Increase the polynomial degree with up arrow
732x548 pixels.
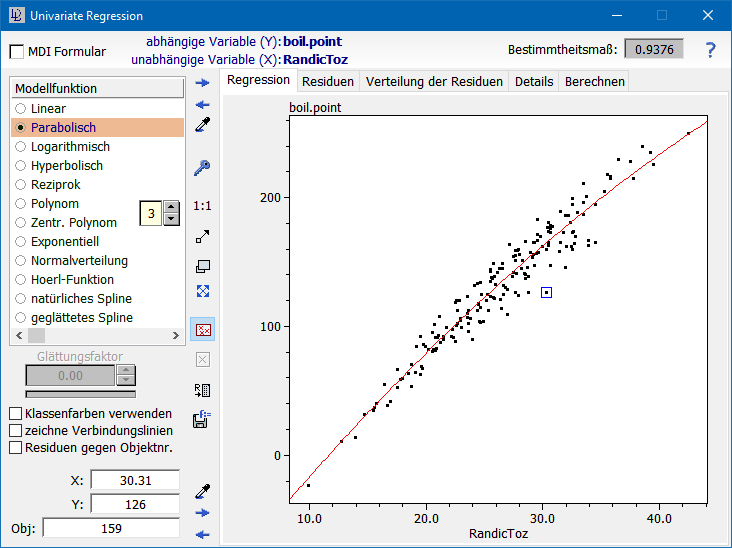(171, 207)
